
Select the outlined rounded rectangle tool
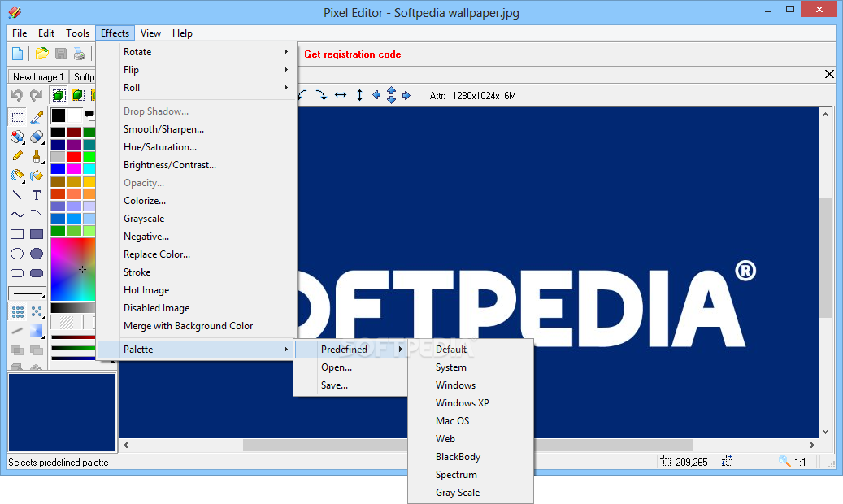(18, 272)
